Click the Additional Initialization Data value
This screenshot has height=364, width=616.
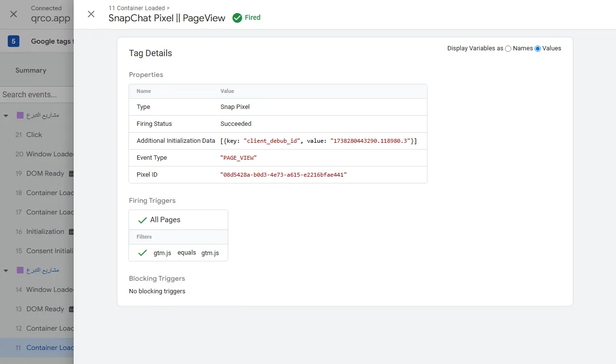pos(318,141)
